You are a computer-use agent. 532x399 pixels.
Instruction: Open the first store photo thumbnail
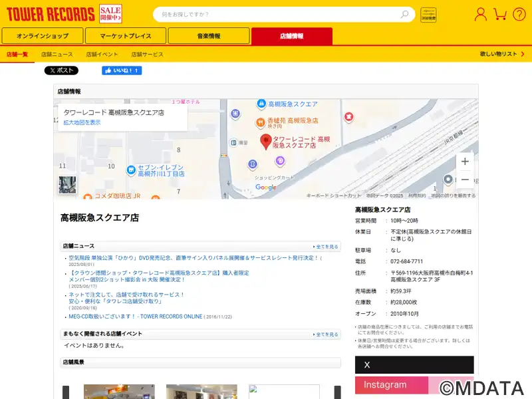pyautogui.click(x=119, y=392)
